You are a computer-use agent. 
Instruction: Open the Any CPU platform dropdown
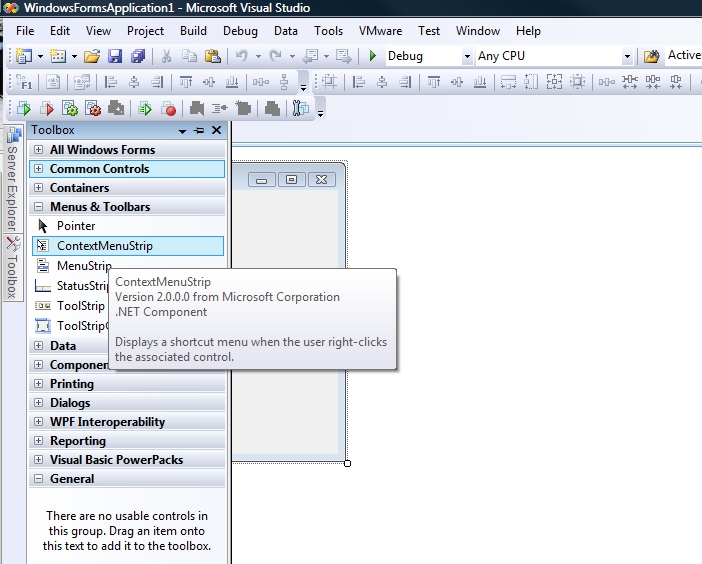click(x=627, y=57)
